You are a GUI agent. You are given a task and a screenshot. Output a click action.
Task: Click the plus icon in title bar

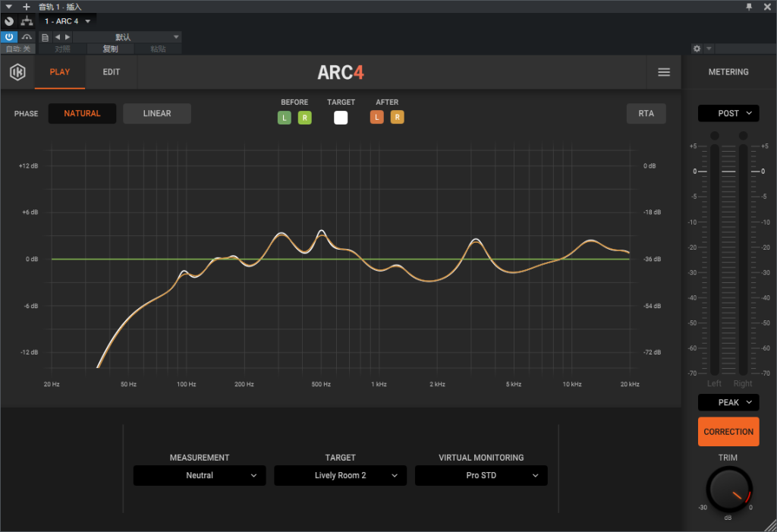tap(27, 6)
